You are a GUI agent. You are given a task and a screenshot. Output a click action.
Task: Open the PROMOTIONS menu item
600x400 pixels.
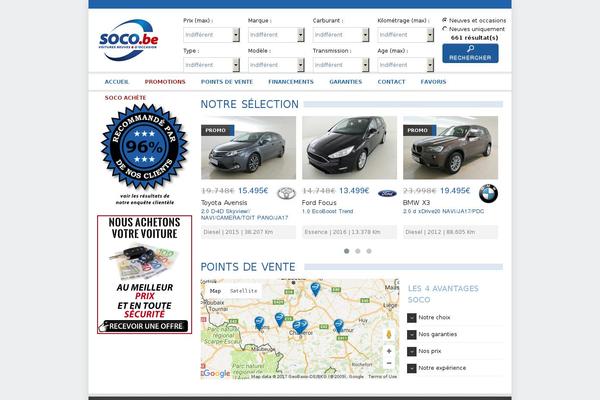(165, 82)
